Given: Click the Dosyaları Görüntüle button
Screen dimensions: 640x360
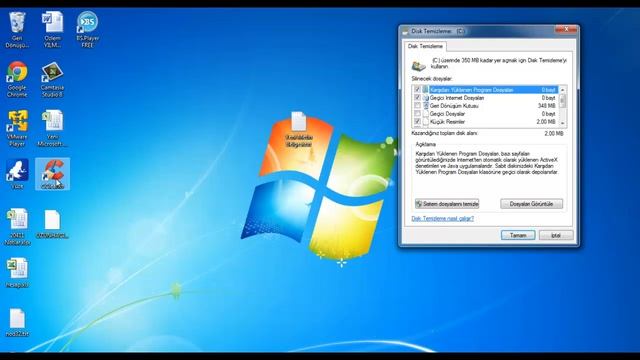Looking at the screenshot, I should point(531,204).
